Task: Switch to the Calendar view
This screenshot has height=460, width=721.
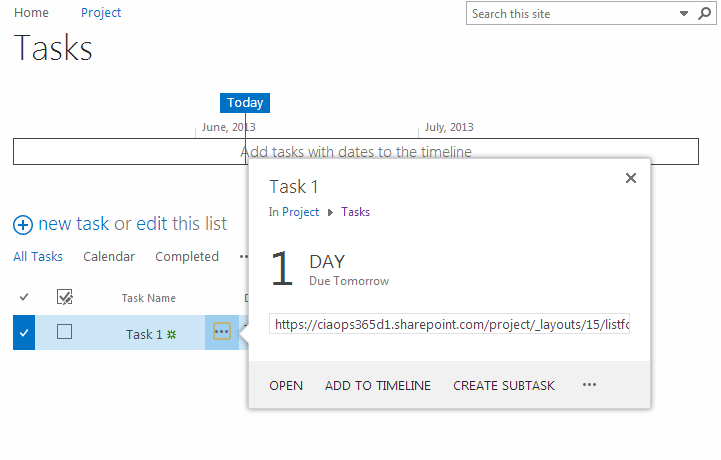Action: pyautogui.click(x=109, y=257)
